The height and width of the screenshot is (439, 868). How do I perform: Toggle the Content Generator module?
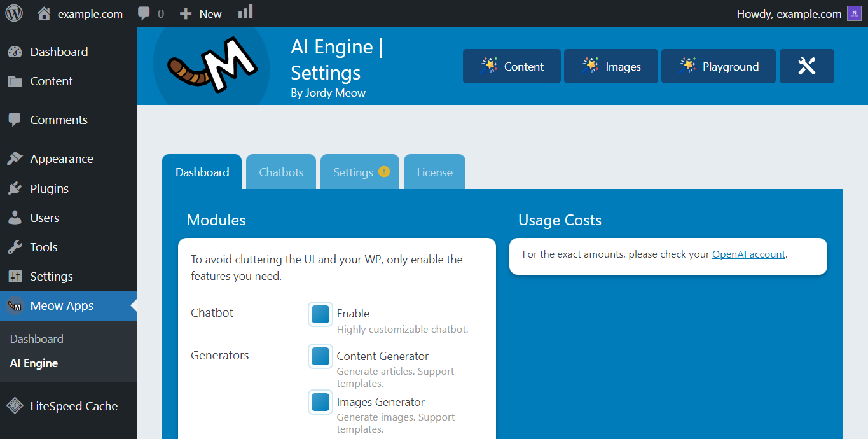pos(320,356)
